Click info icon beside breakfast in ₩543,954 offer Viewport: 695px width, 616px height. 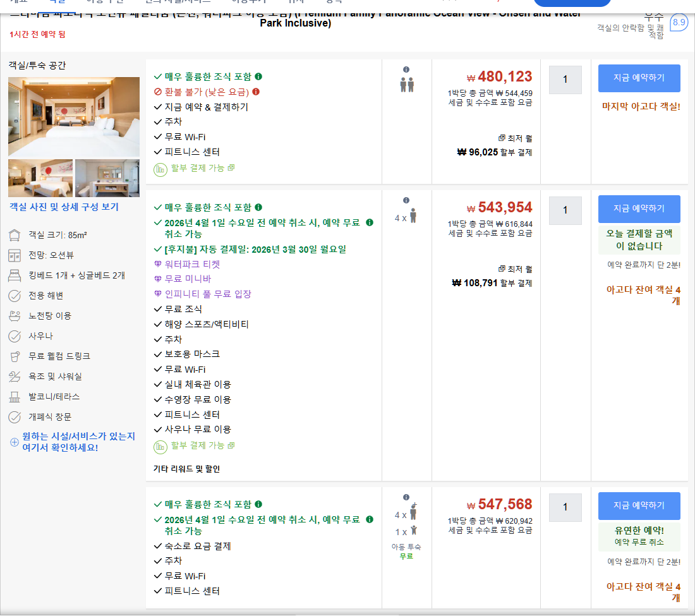coord(258,207)
